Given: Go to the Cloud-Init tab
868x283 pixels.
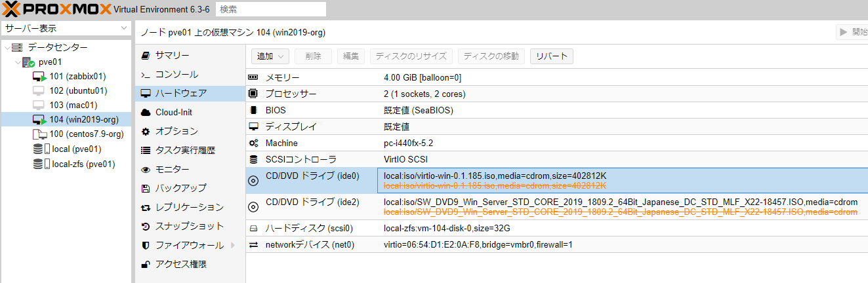Looking at the screenshot, I should click(190, 113).
